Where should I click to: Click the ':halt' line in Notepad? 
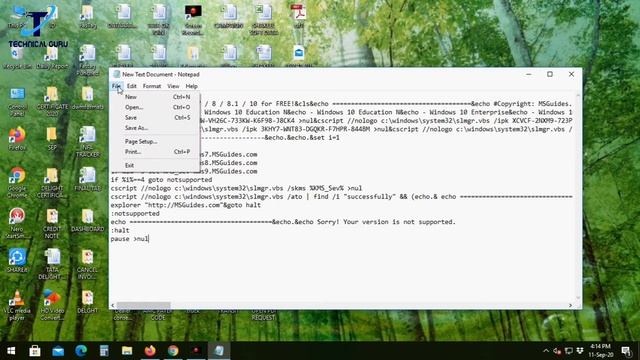point(120,230)
